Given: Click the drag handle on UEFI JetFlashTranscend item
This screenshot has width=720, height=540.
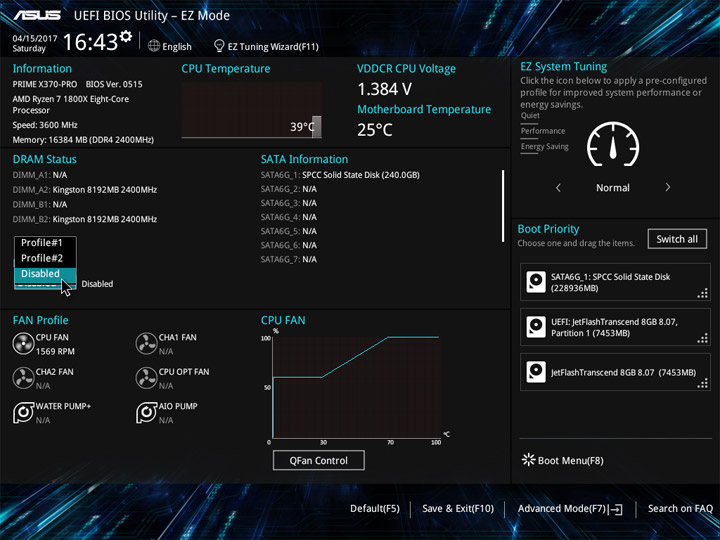Looking at the screenshot, I should click(x=703, y=338).
